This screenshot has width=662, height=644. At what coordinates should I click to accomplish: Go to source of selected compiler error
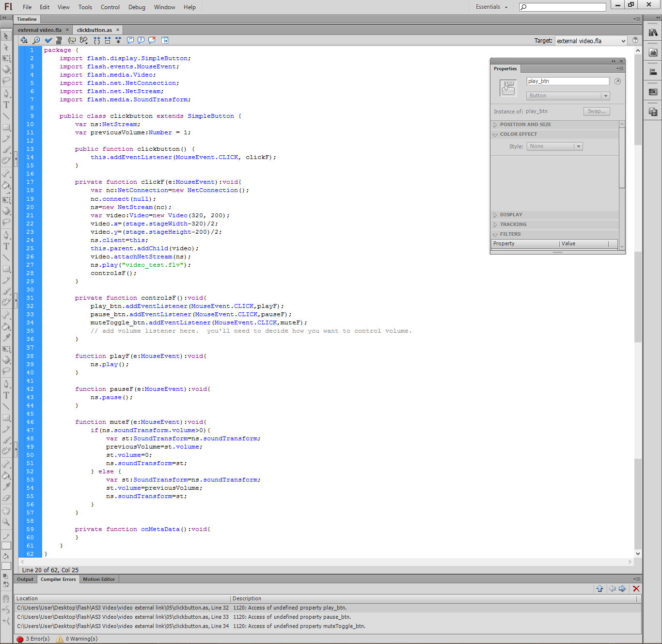(599, 589)
